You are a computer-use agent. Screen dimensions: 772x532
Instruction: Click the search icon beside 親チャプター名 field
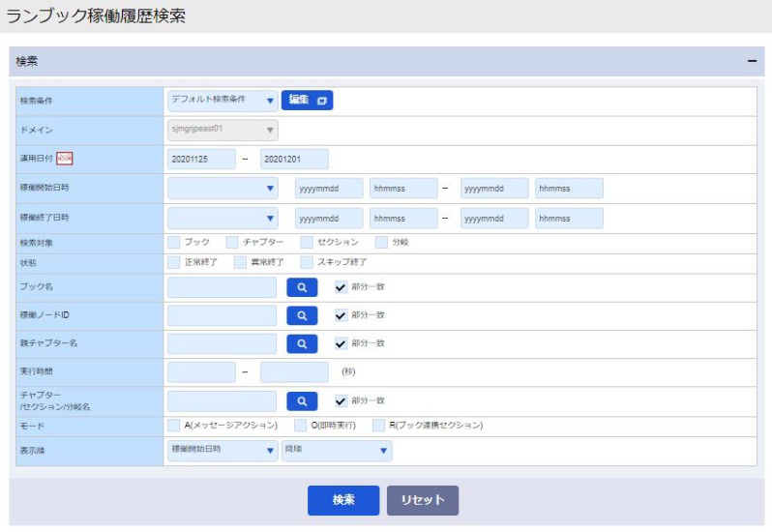pyautogui.click(x=302, y=344)
